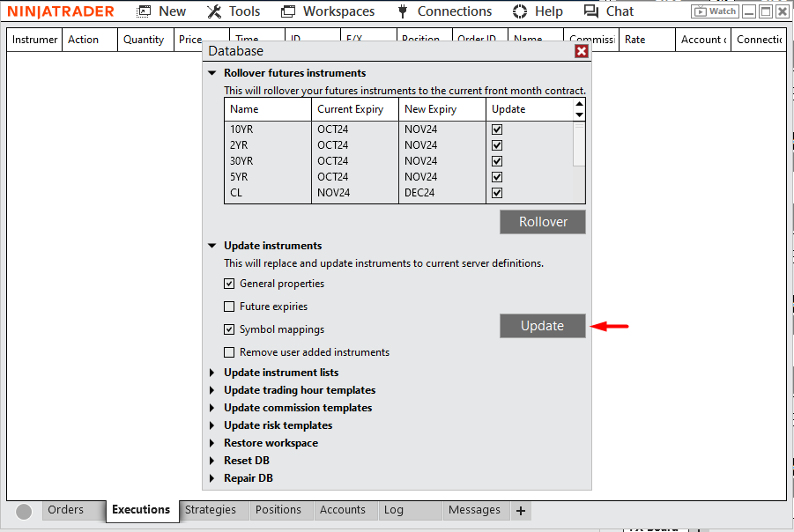This screenshot has height=532, width=794.
Task: Open the Tools menu wrench icon
Action: (x=214, y=11)
